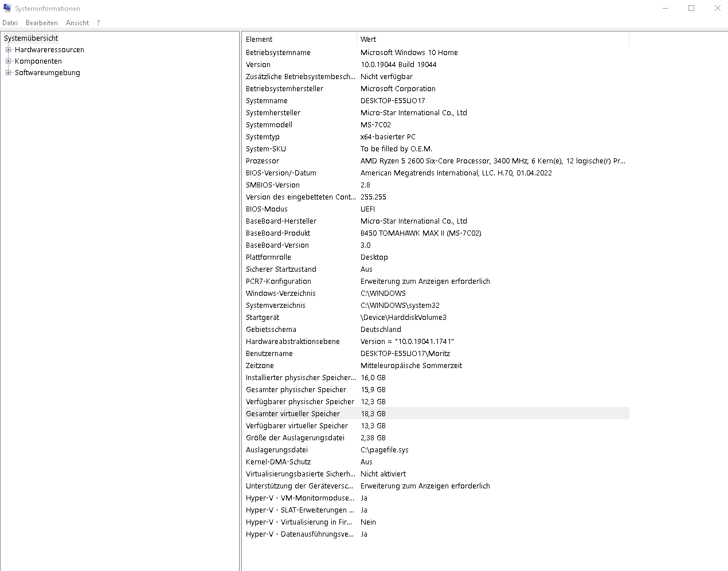Viewport: 728px width, 571px height.
Task: Click the value \Device\HarddiskVolume3
Action: coord(404,318)
